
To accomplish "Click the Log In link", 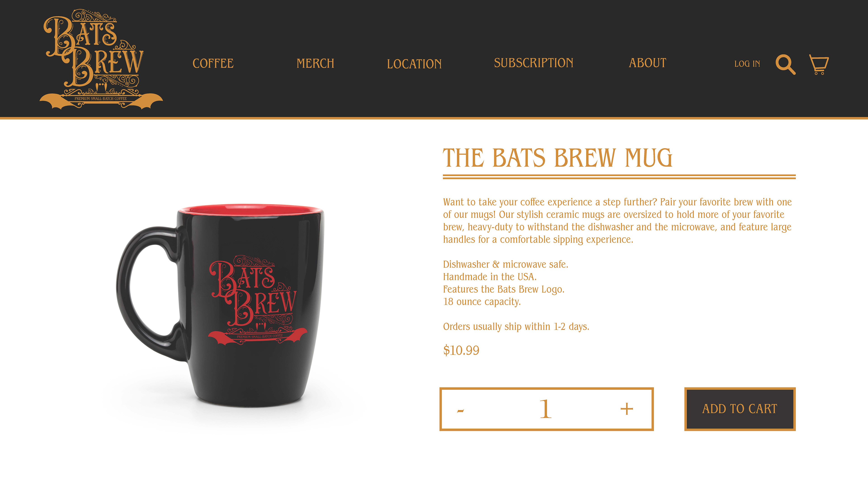I will (747, 64).
